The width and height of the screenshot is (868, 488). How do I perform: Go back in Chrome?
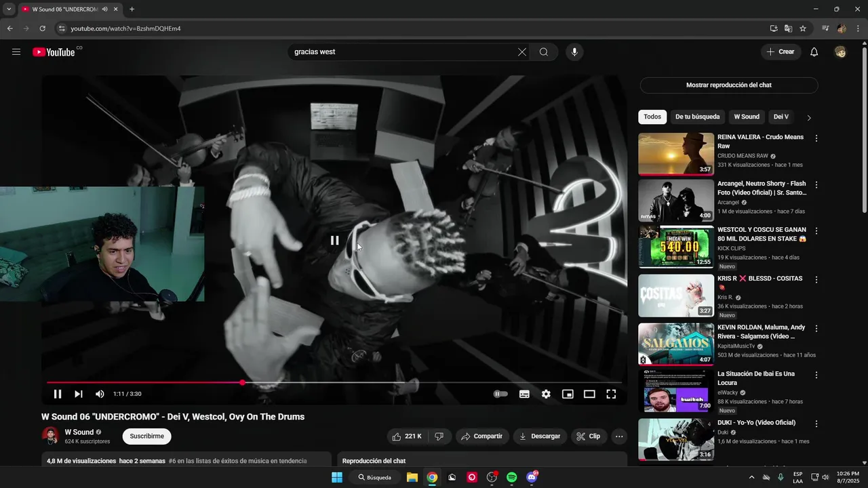pos(9,28)
